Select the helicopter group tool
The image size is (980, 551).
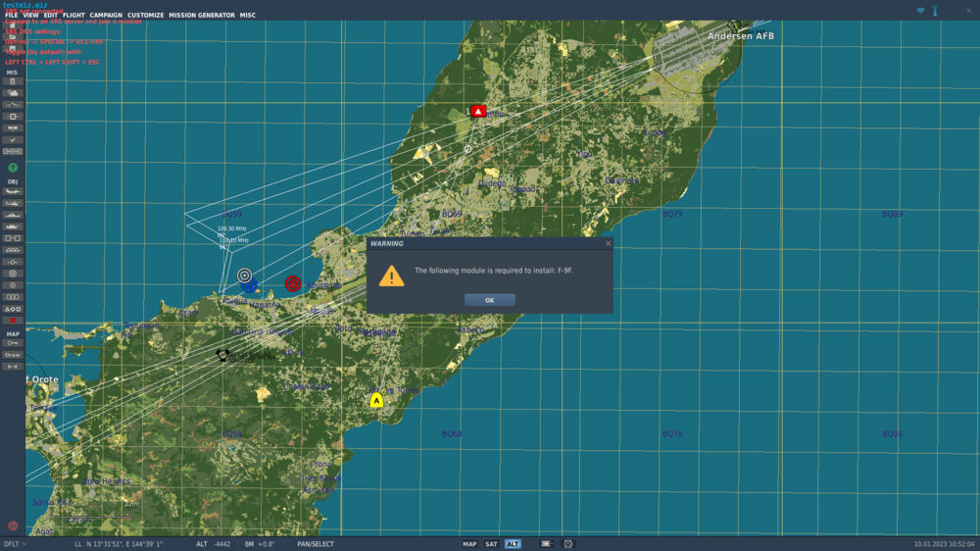(x=13, y=203)
